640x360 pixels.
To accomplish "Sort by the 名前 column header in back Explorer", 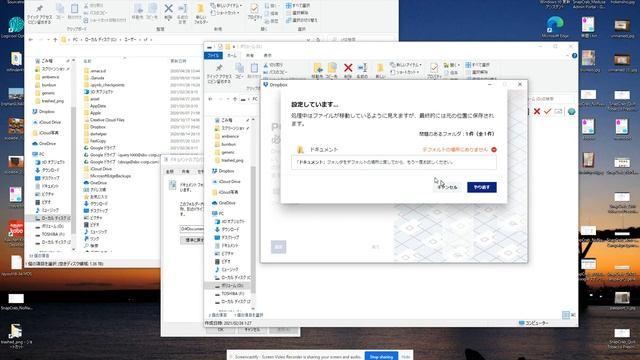I will pos(87,61).
